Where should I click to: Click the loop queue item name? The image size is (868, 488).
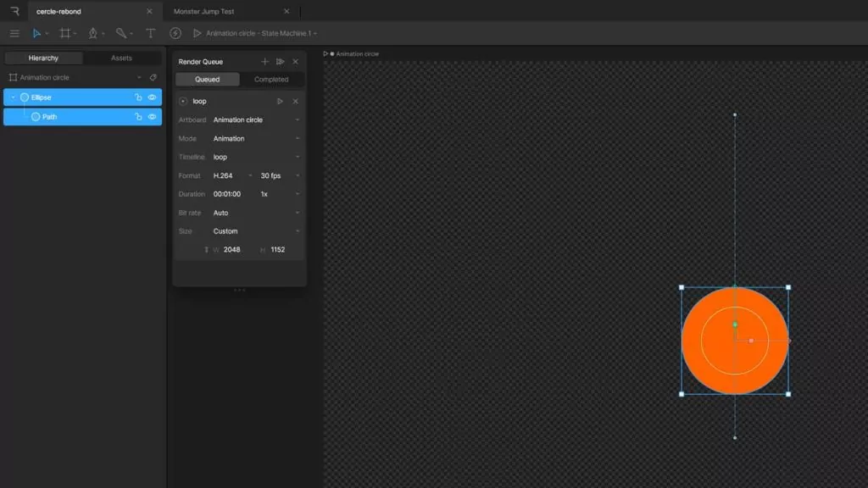pos(199,102)
